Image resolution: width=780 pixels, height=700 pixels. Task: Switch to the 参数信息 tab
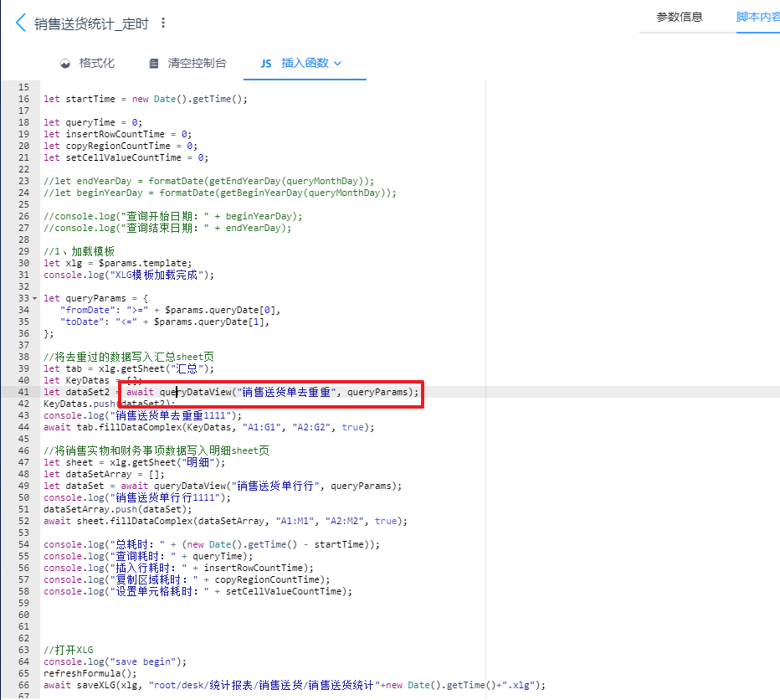[x=679, y=17]
